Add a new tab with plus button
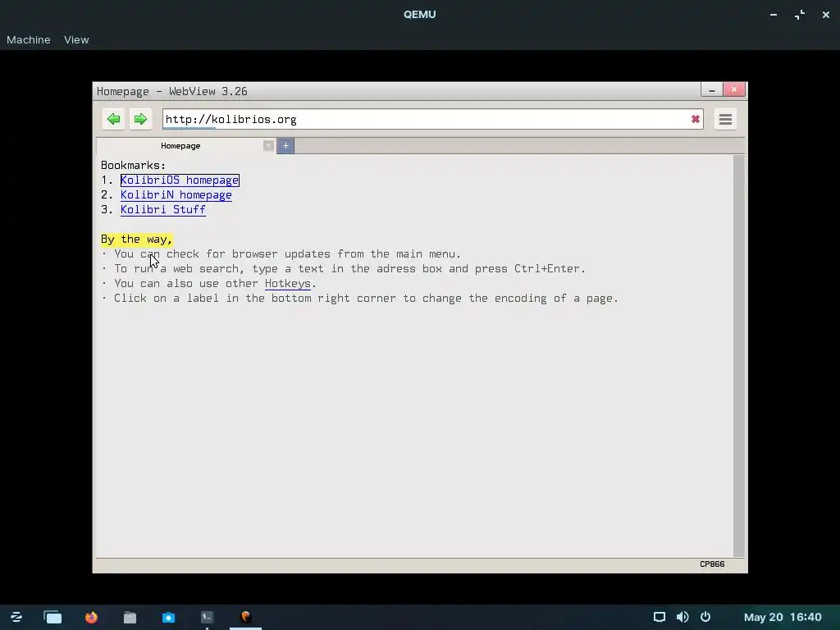 tap(285, 146)
